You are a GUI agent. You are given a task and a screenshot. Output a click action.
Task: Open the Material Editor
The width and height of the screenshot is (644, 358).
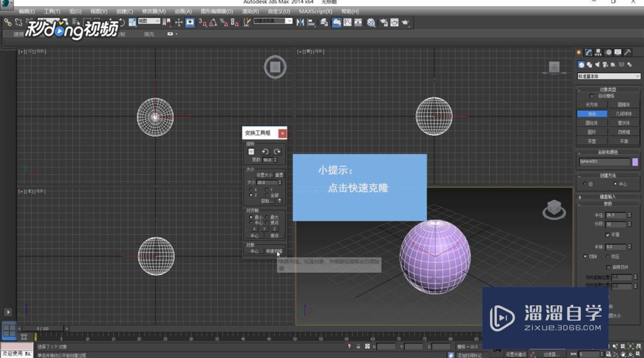click(370, 22)
